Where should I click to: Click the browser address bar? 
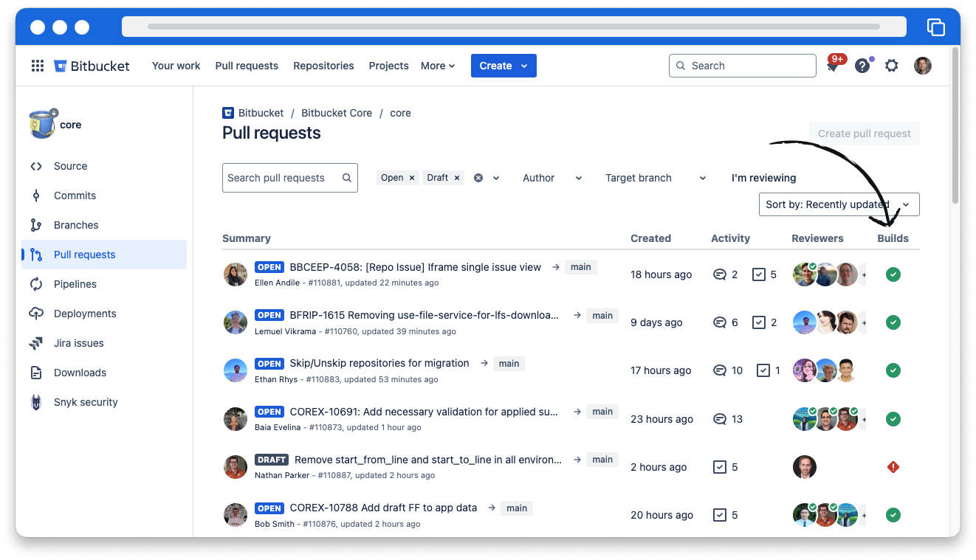[514, 27]
